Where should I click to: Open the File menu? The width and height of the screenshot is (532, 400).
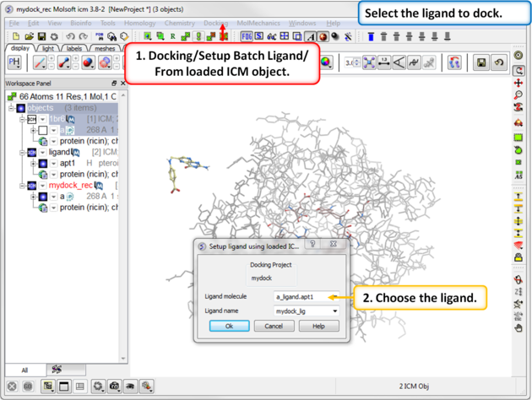pyautogui.click(x=14, y=23)
